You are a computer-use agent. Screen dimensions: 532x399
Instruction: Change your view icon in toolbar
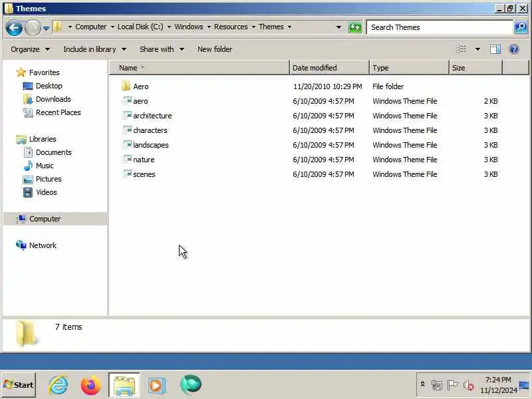tap(461, 49)
